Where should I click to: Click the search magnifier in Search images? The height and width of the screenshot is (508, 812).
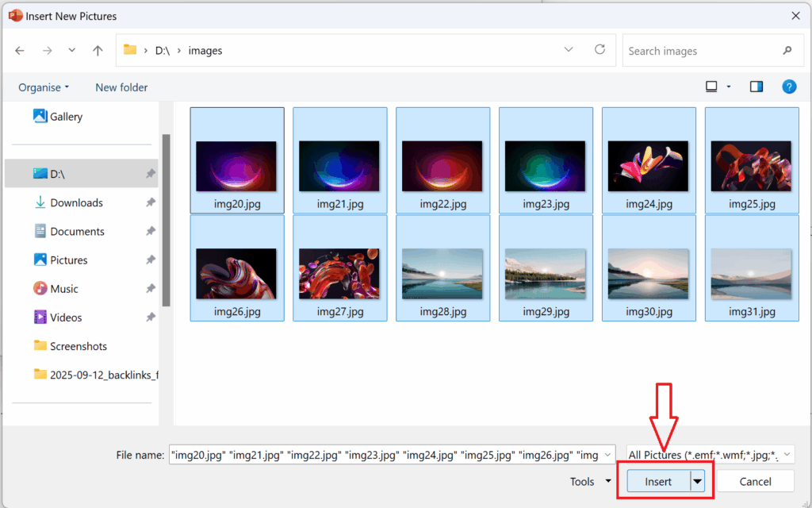pyautogui.click(x=787, y=50)
